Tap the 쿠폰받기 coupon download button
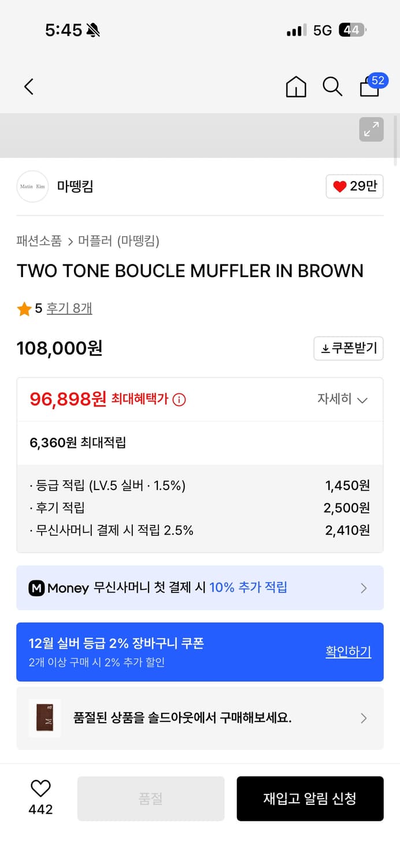400x868 pixels. pyautogui.click(x=349, y=348)
